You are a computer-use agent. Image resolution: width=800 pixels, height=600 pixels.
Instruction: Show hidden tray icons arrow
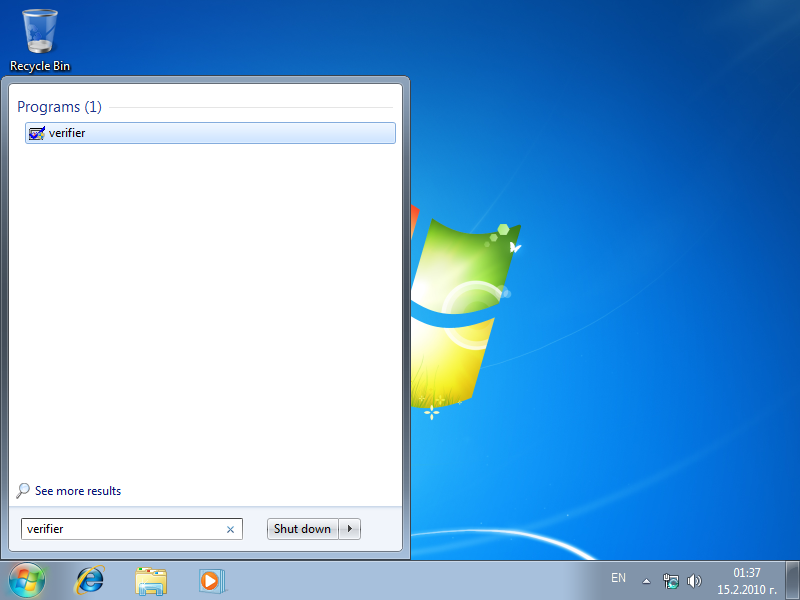coord(646,581)
